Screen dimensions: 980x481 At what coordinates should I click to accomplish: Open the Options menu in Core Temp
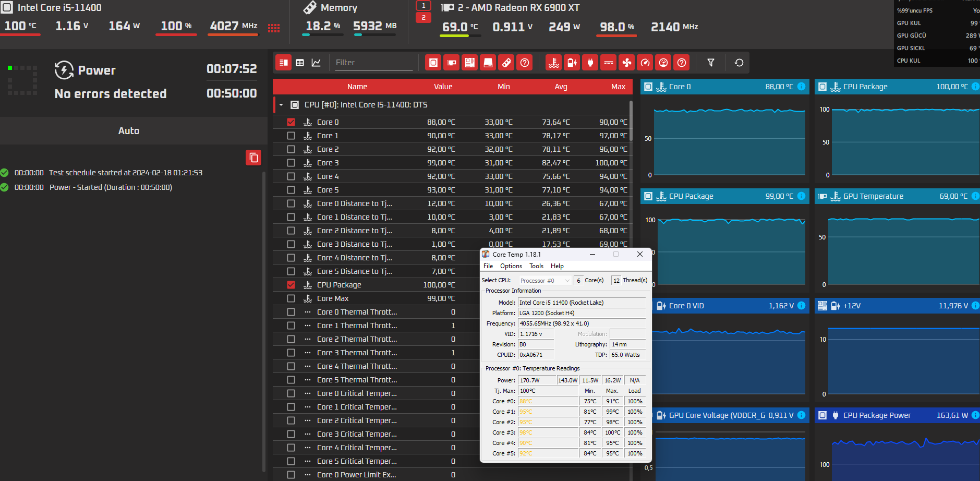coord(511,266)
